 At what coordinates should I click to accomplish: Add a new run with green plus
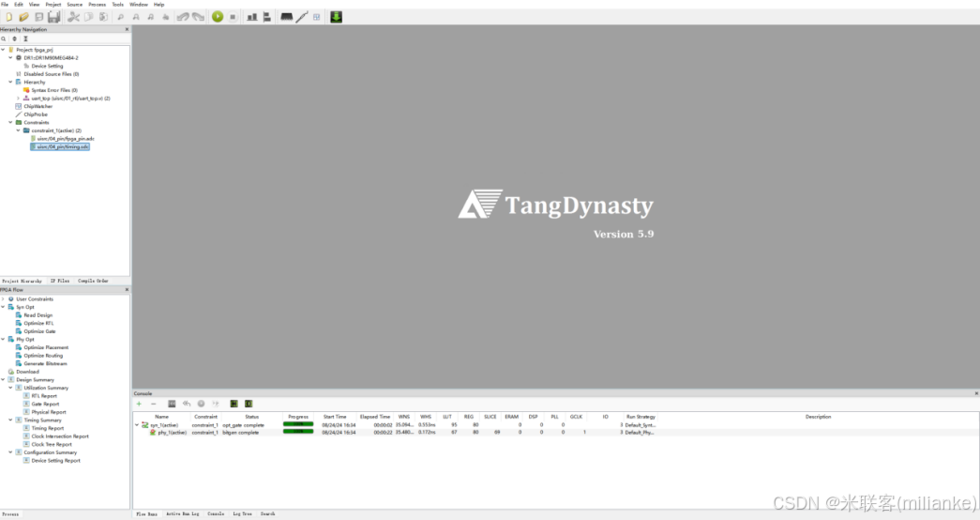[x=139, y=404]
